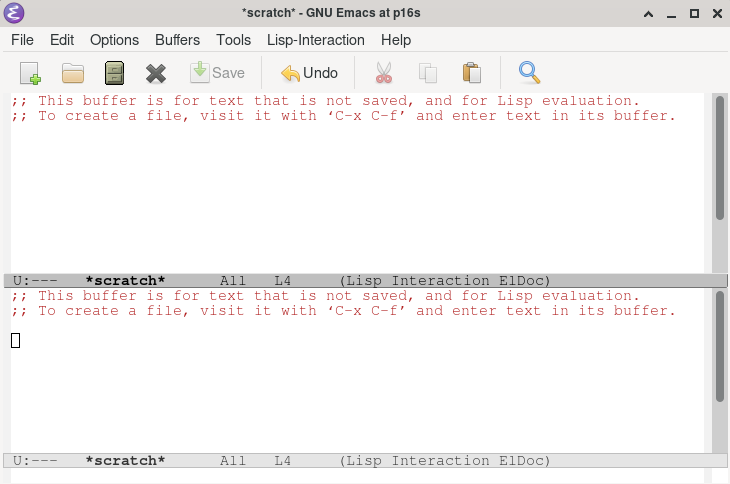Screen dimensions: 730x484
Task: Shade window with title bar up-arrow button
Action: point(648,14)
